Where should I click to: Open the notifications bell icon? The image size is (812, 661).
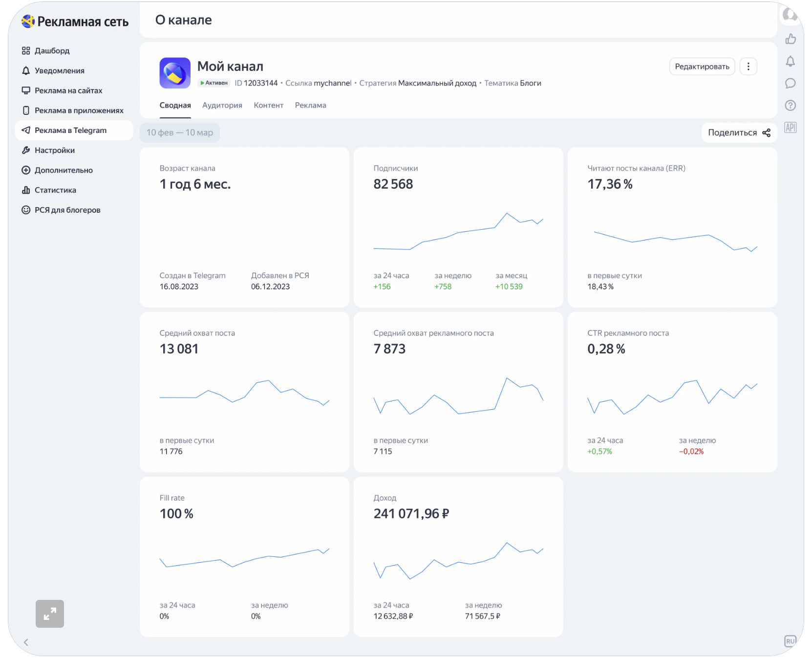point(790,62)
